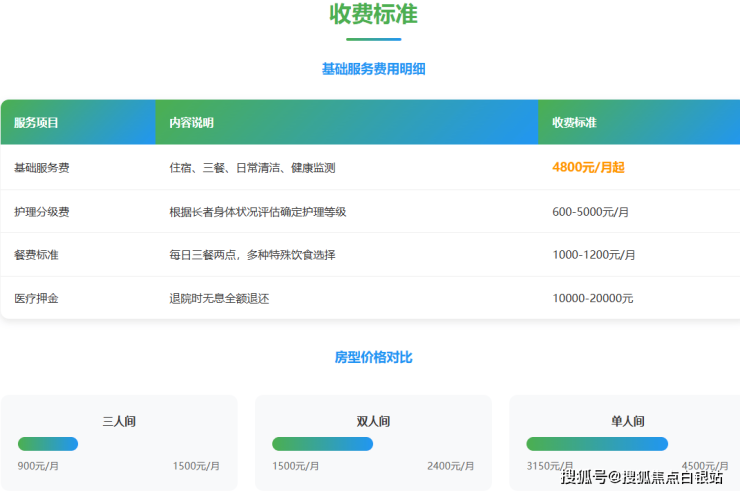Click the 三人间 price range bar
The width and height of the screenshot is (740, 493).
tap(48, 443)
